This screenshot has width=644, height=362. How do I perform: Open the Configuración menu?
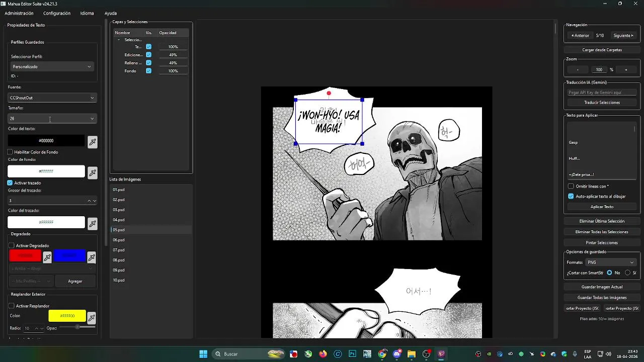point(57,13)
